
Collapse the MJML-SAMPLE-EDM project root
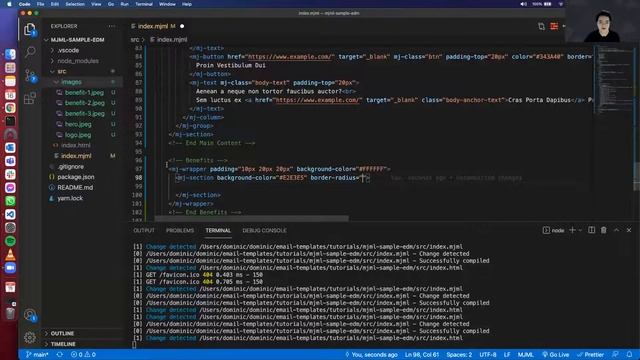pyautogui.click(x=77, y=40)
